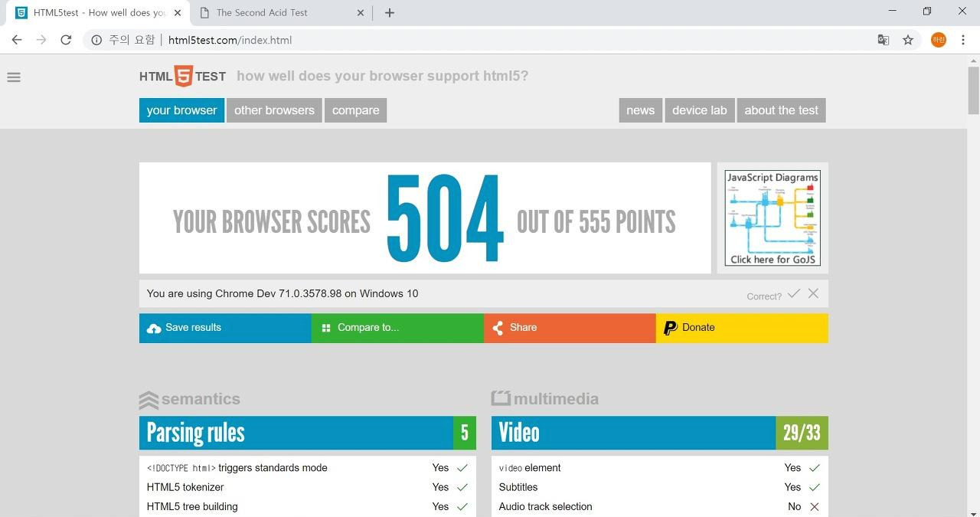Click the HTML5 Test logo
980x517 pixels.
point(182,76)
